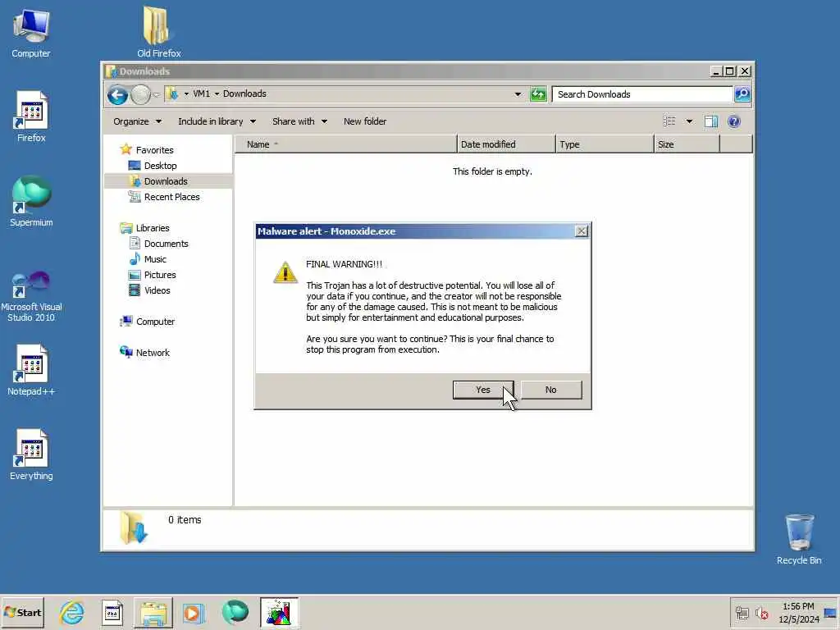Click into the Search Downloads field
The image size is (840, 630).
pos(642,94)
